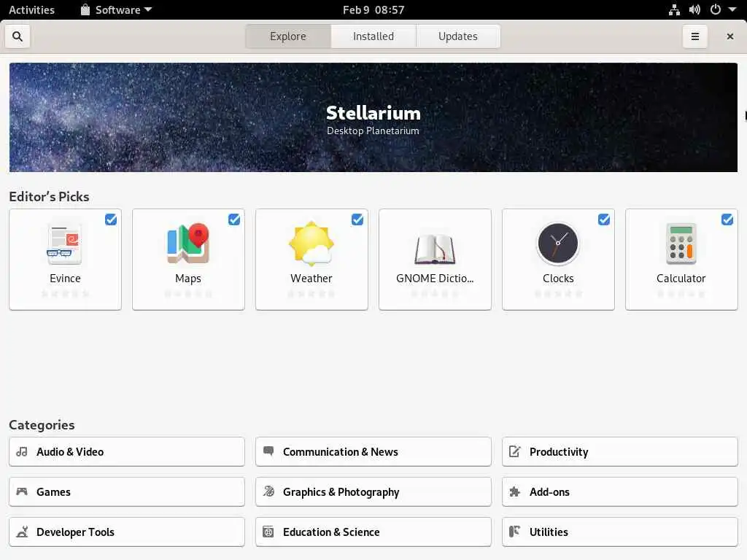Expand the Software app menu arrow
Image resolution: width=747 pixels, height=560 pixels.
pyautogui.click(x=147, y=9)
